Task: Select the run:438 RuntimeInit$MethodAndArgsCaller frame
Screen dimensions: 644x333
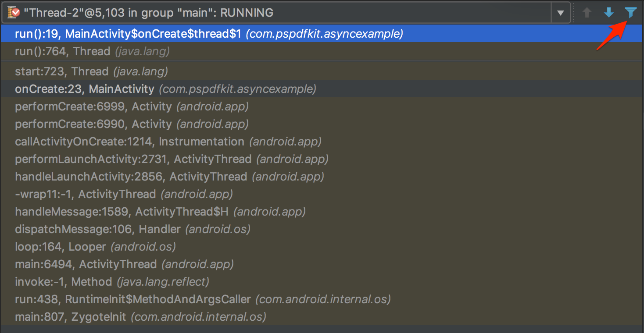Action: pos(154,299)
